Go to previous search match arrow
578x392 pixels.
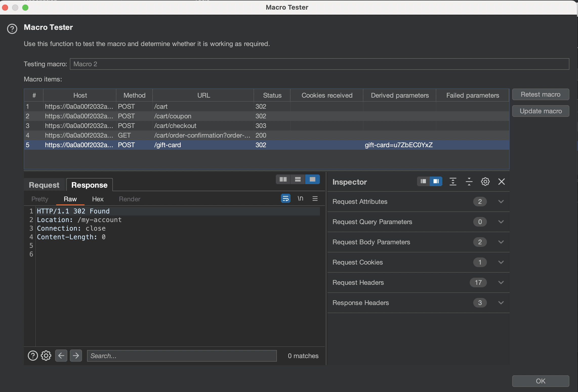coord(61,356)
